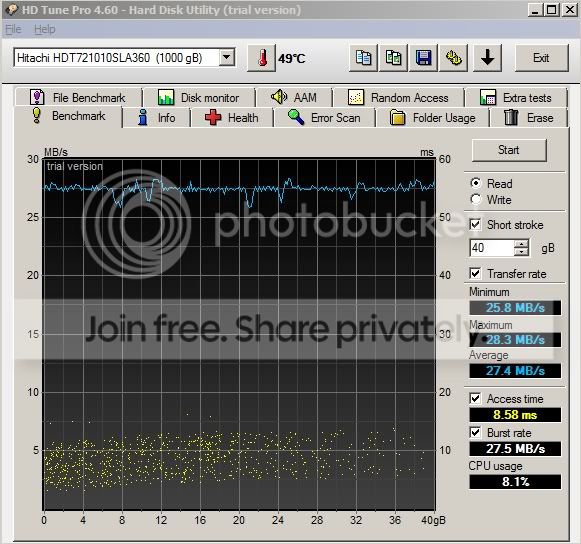Copy benchmark text to clipboard icon

363,58
